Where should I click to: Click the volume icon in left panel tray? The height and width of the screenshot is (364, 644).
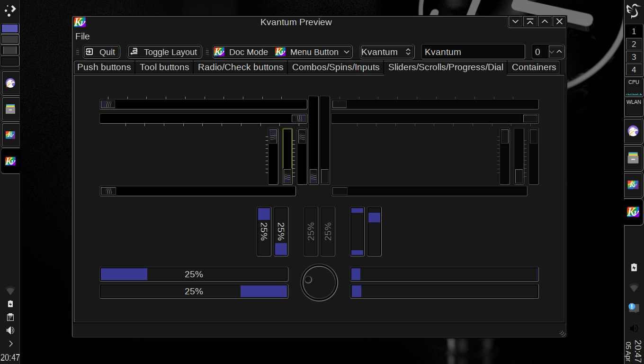(10, 330)
